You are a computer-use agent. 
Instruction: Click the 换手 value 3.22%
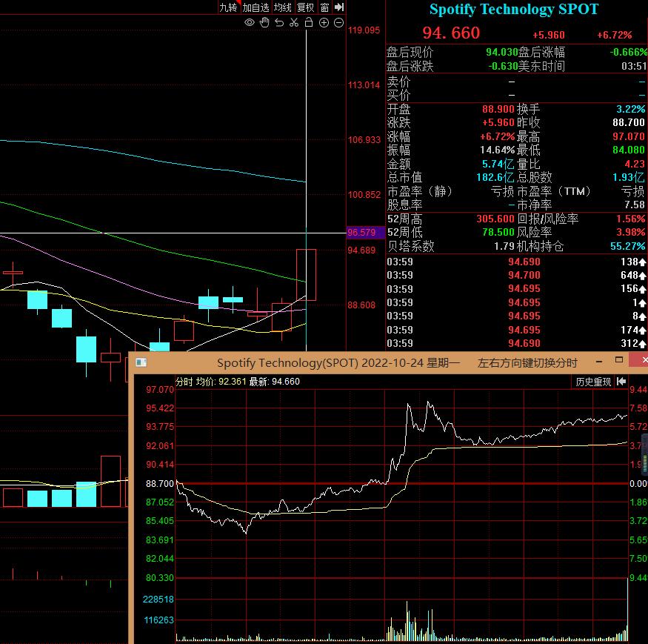coord(631,109)
